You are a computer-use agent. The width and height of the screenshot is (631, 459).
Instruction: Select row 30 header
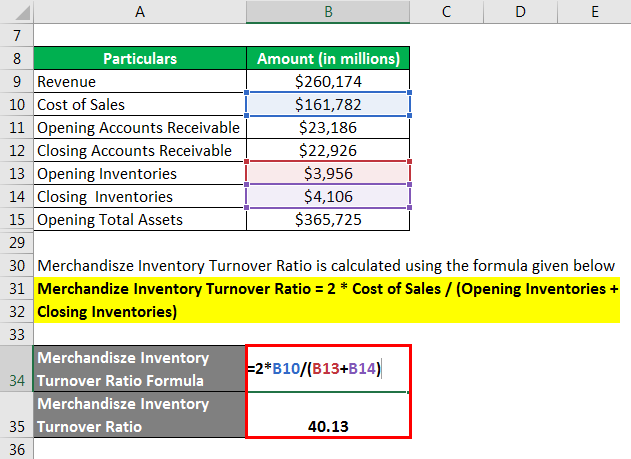[x=16, y=265]
